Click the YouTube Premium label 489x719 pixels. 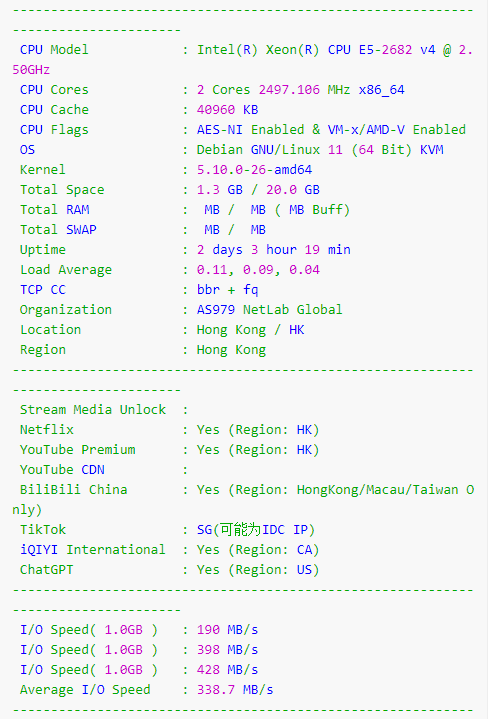78,450
